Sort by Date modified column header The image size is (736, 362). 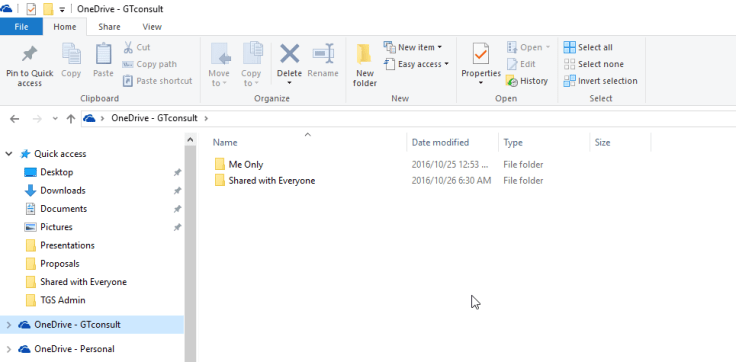[440, 143]
